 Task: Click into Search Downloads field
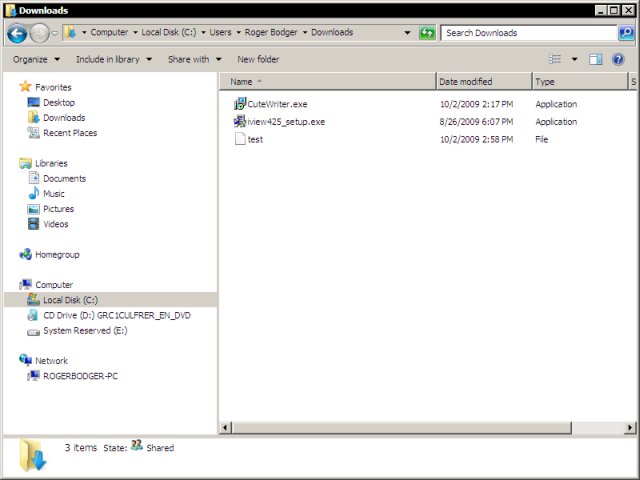(529, 33)
